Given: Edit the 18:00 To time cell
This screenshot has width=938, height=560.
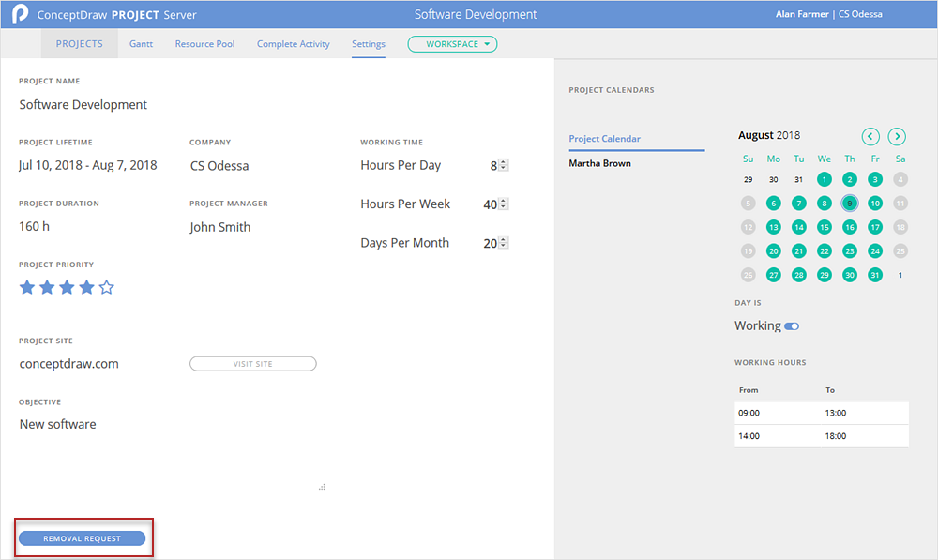Looking at the screenshot, I should click(865, 436).
